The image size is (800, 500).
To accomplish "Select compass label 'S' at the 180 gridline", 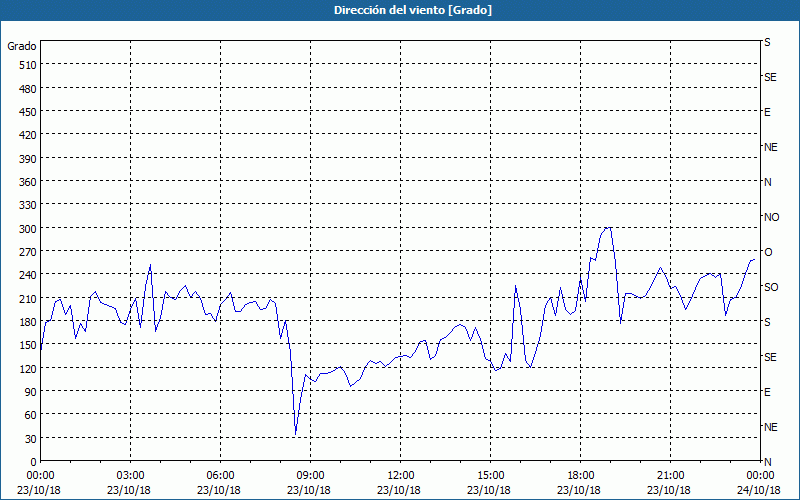I will (767, 322).
